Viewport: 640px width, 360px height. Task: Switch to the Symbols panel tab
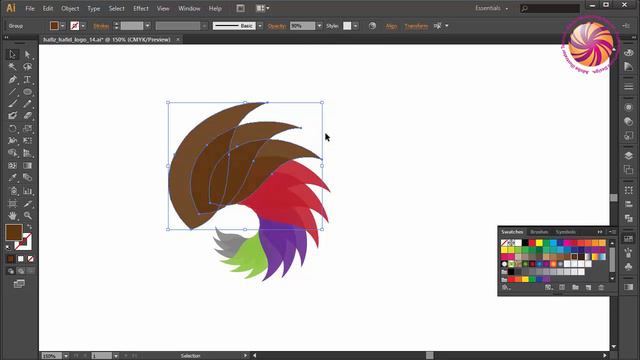566,232
